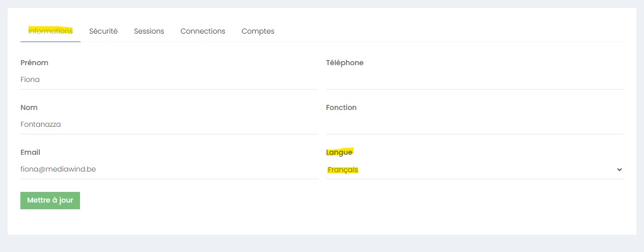Focus the Prénom field containing Fiona
The image size is (644, 252).
click(x=169, y=80)
